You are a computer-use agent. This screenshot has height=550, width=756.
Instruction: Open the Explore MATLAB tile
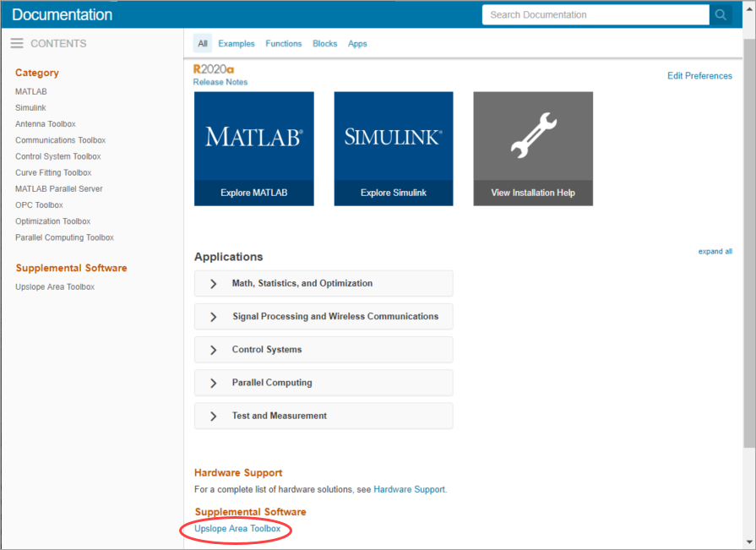254,149
